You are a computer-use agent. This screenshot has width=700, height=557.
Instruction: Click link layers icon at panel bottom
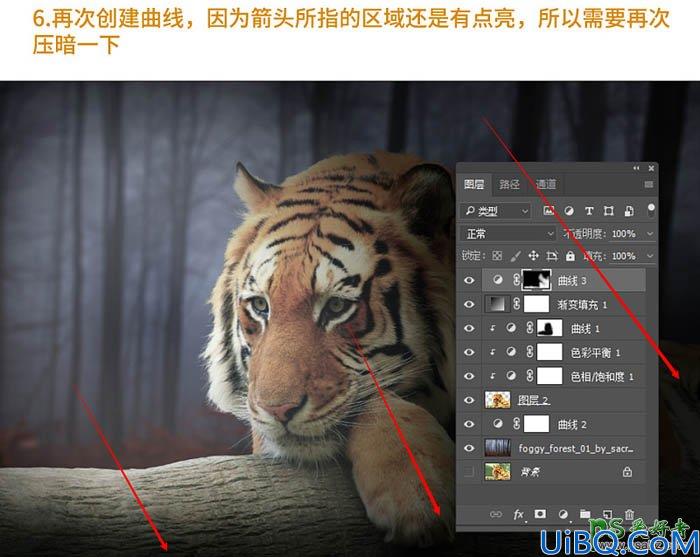496,514
